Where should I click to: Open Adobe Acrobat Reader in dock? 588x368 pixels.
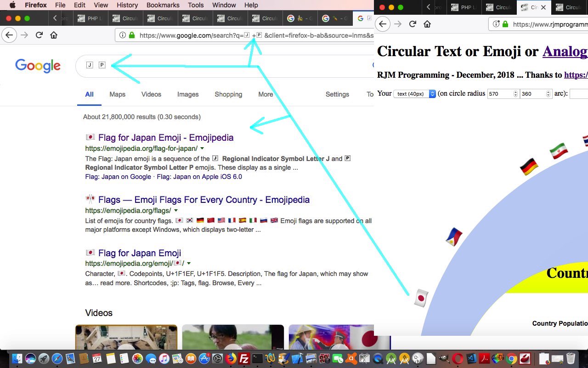click(x=485, y=358)
